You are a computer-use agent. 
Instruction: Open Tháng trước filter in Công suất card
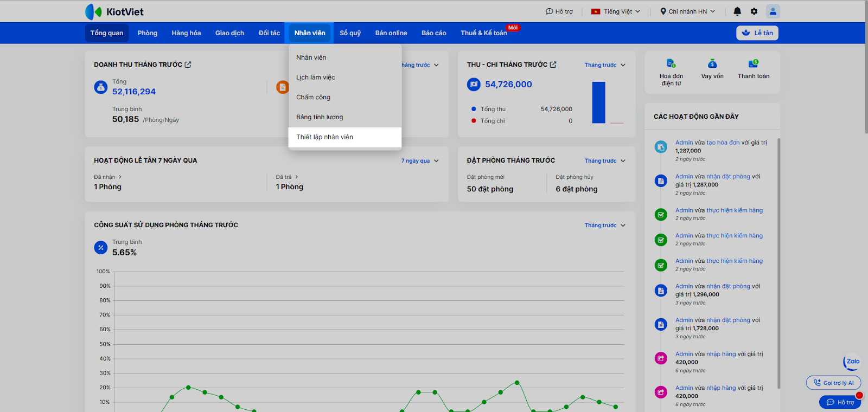[605, 226]
